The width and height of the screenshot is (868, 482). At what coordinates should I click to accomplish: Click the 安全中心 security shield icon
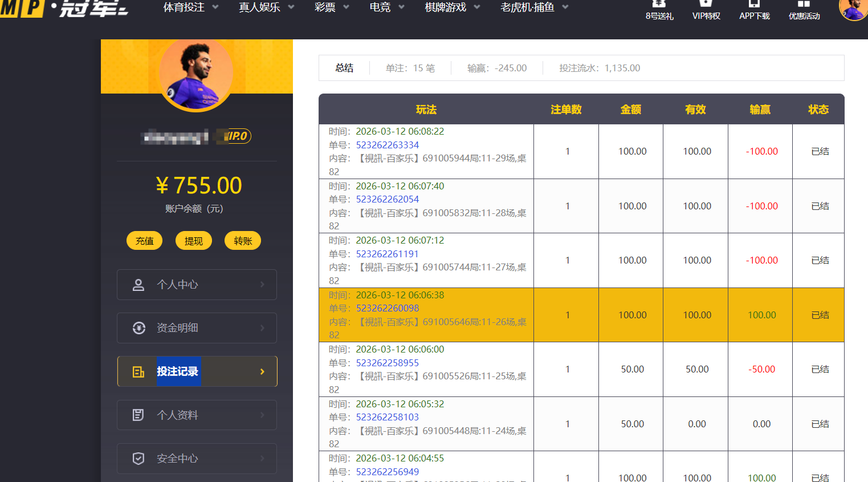(138, 458)
